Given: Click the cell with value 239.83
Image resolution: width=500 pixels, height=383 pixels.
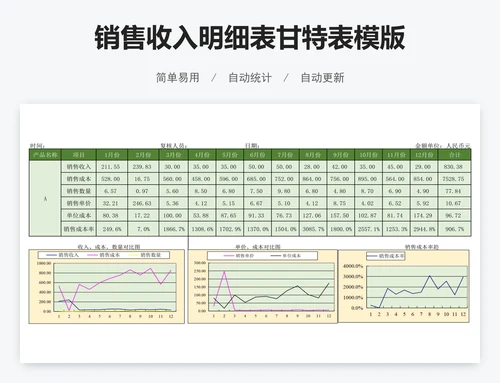Looking at the screenshot, I should (142, 167).
